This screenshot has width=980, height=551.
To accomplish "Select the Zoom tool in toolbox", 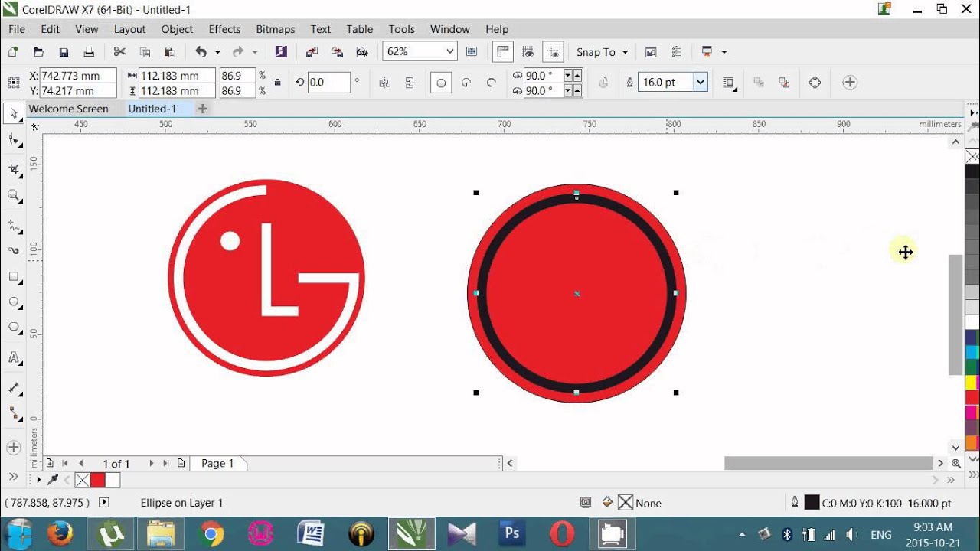I will (x=13, y=196).
